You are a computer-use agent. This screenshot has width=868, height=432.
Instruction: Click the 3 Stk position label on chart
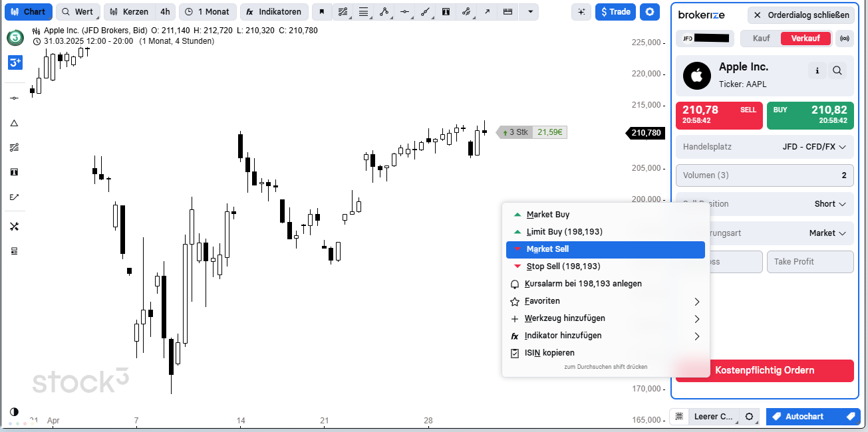point(515,132)
